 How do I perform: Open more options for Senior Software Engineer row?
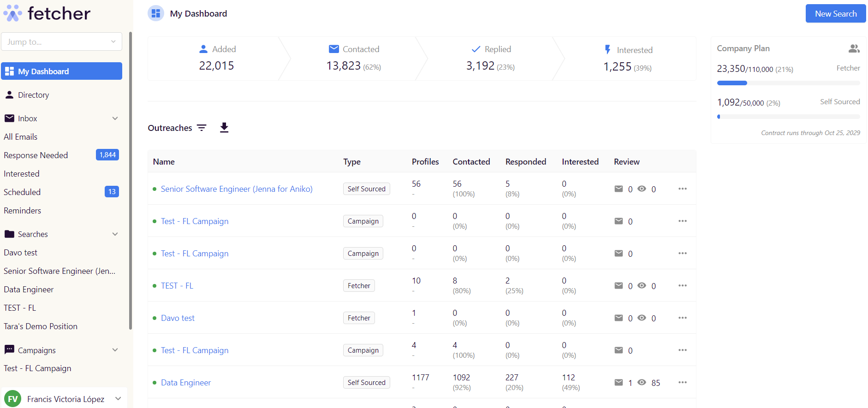click(683, 189)
